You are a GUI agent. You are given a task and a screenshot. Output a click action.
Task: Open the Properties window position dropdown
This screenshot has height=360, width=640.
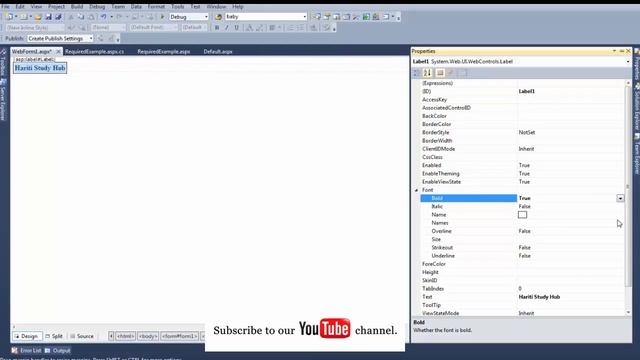pos(614,51)
